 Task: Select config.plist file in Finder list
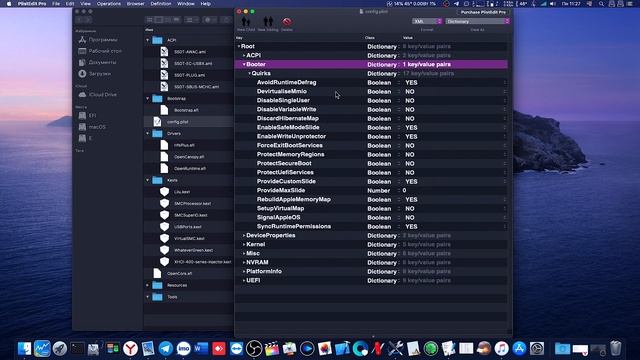[178, 122]
